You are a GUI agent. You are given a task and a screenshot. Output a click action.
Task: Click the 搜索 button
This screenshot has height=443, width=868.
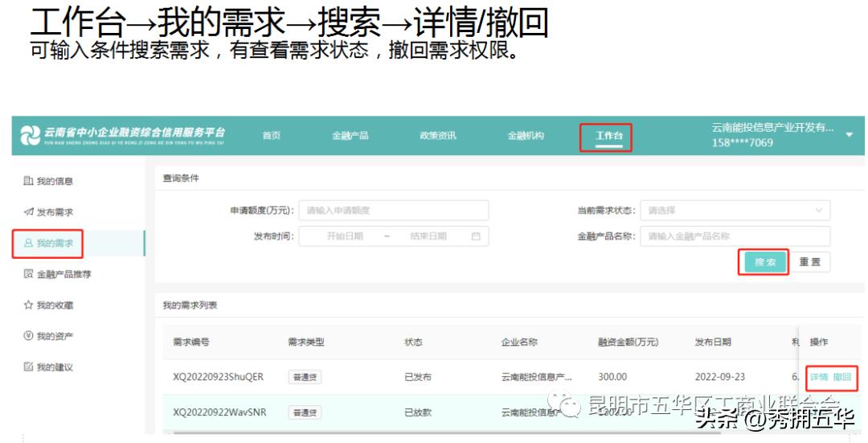click(765, 262)
